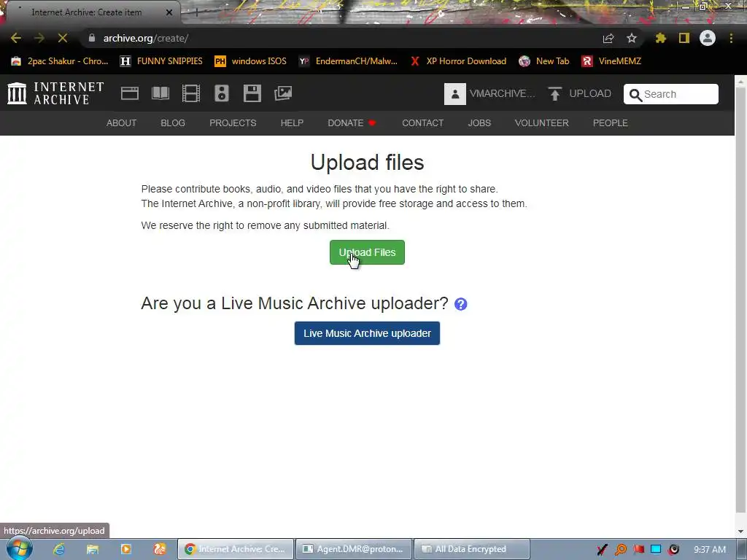Screen dimensions: 747x560
Task: Open the EndermanCH/Malw... bookmark
Action: [x=348, y=61]
